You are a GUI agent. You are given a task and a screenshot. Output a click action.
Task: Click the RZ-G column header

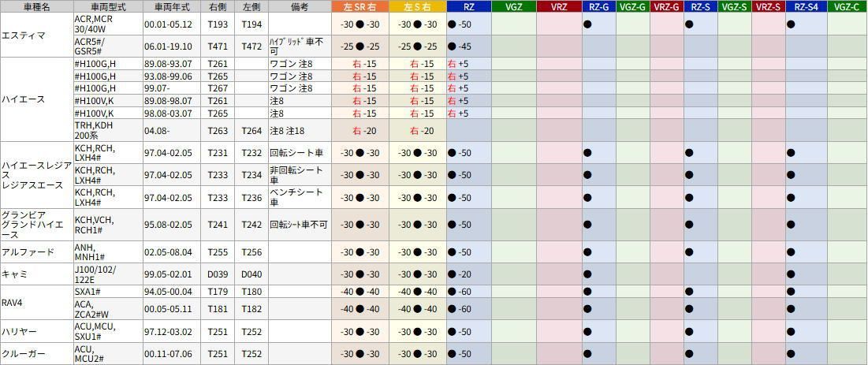click(x=598, y=6)
